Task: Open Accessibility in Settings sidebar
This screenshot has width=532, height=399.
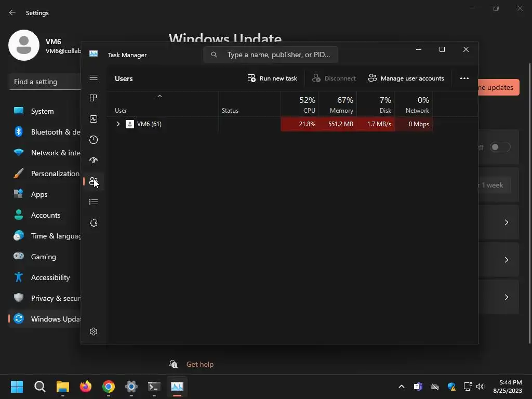Action: point(45,277)
